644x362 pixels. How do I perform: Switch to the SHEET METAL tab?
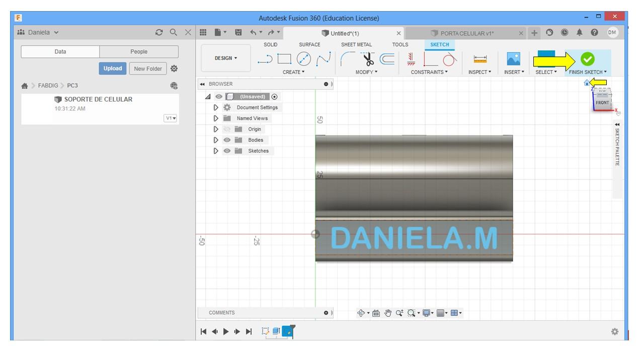point(356,45)
